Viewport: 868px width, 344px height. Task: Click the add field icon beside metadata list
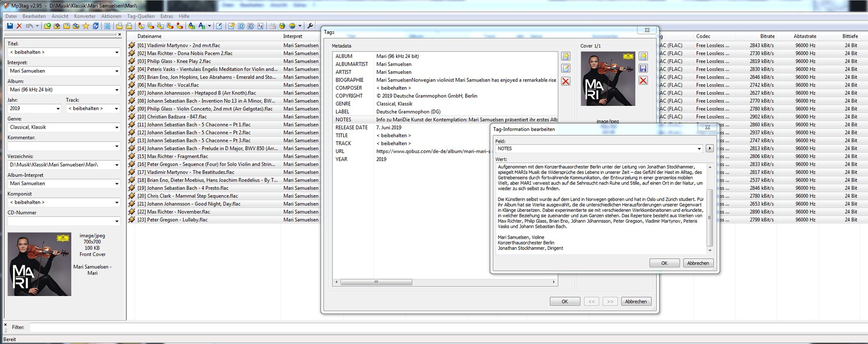pos(566,57)
